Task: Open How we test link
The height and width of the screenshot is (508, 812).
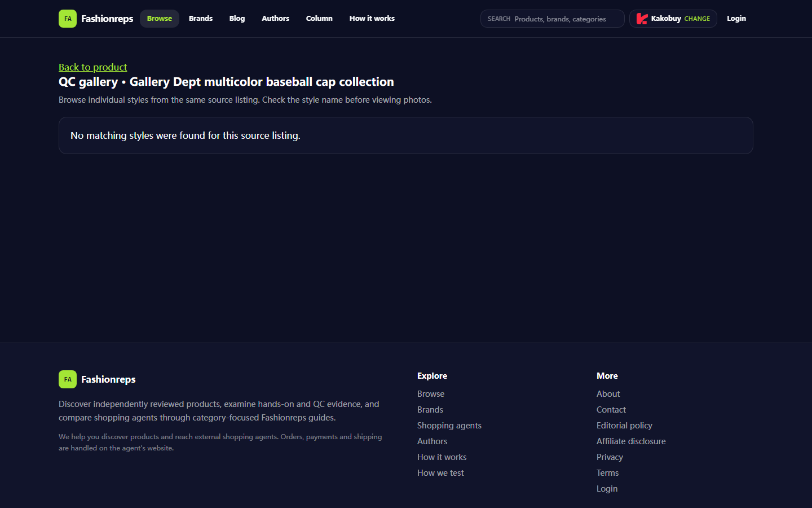Action: pyautogui.click(x=440, y=473)
